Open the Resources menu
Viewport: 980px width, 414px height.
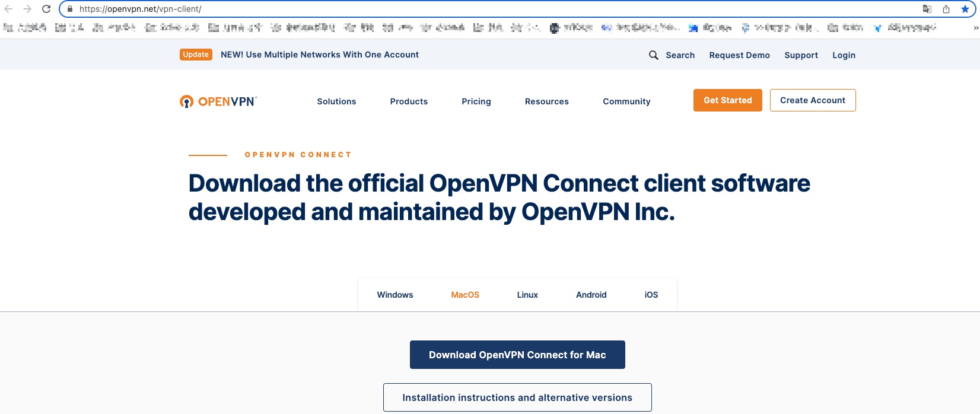[x=547, y=101]
